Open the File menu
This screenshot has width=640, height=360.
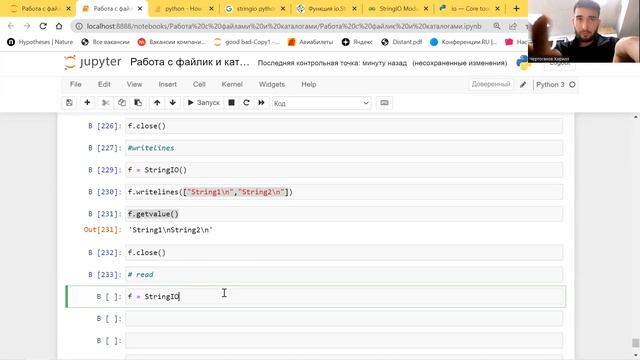[x=76, y=84]
